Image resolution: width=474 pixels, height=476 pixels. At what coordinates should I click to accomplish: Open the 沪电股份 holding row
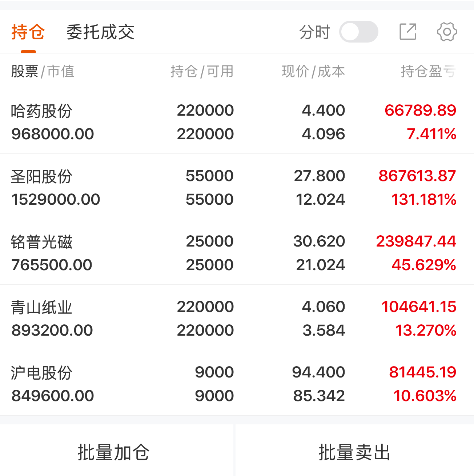click(237, 383)
